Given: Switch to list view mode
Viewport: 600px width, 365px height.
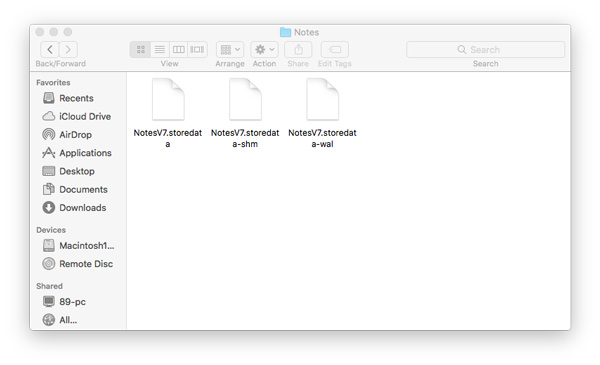Looking at the screenshot, I should pos(160,49).
